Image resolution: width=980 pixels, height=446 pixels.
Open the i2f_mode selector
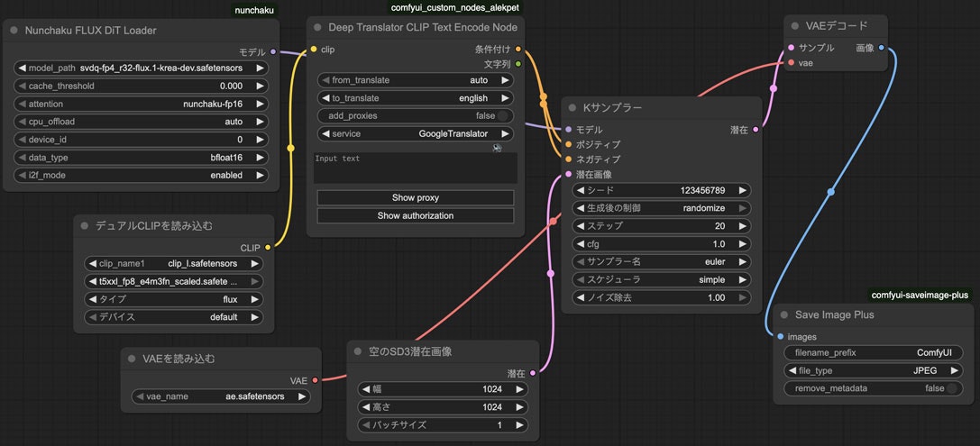141,176
